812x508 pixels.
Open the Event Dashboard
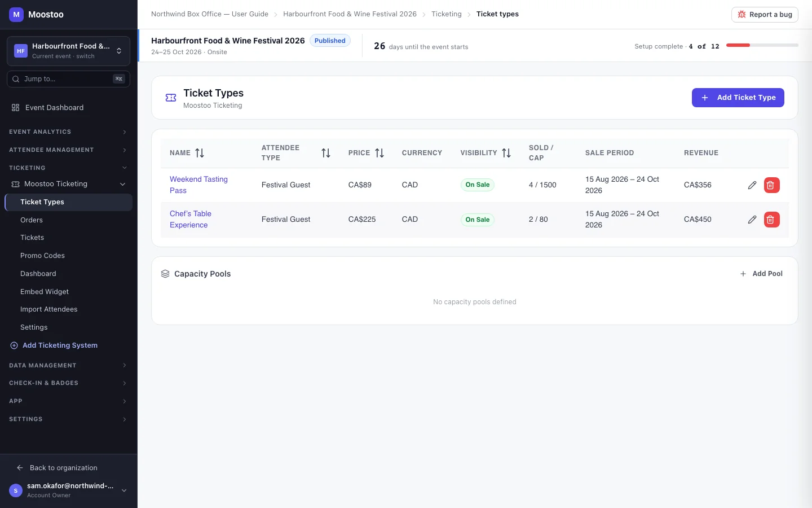[x=68, y=108]
